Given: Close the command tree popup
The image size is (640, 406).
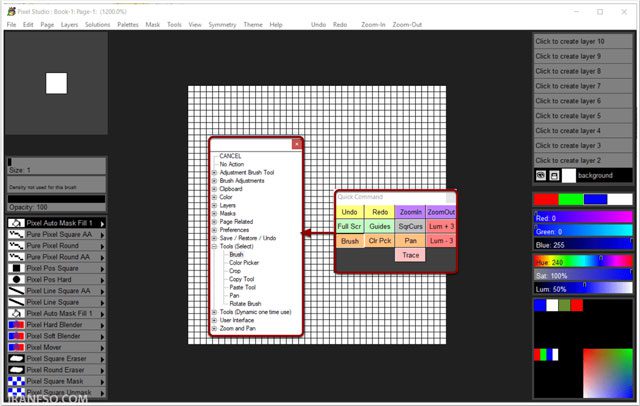Looking at the screenshot, I should click(x=297, y=144).
